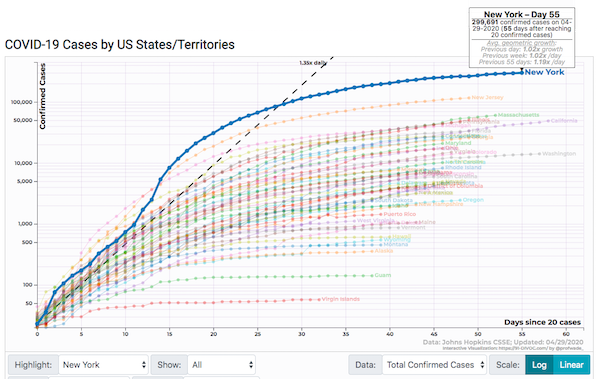Image resolution: width=600 pixels, height=379 pixels.
Task: Click the 10,000 y-axis tick label
Action: pyautogui.click(x=23, y=163)
